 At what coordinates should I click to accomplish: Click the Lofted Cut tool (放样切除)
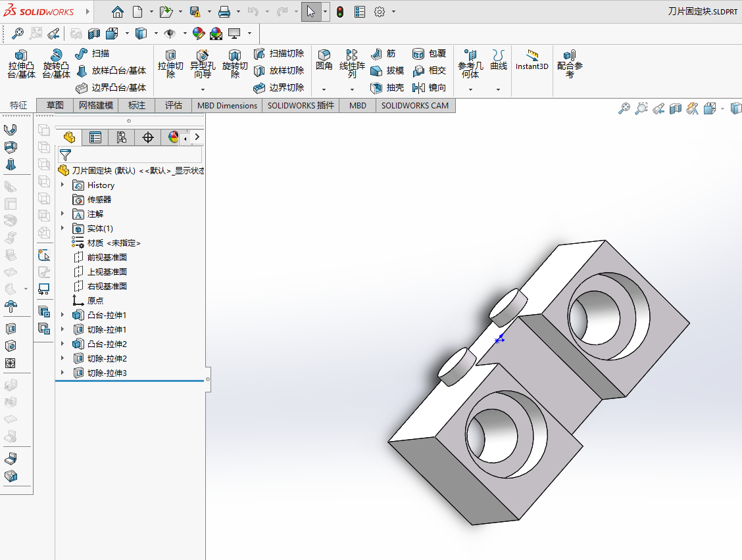click(x=279, y=70)
